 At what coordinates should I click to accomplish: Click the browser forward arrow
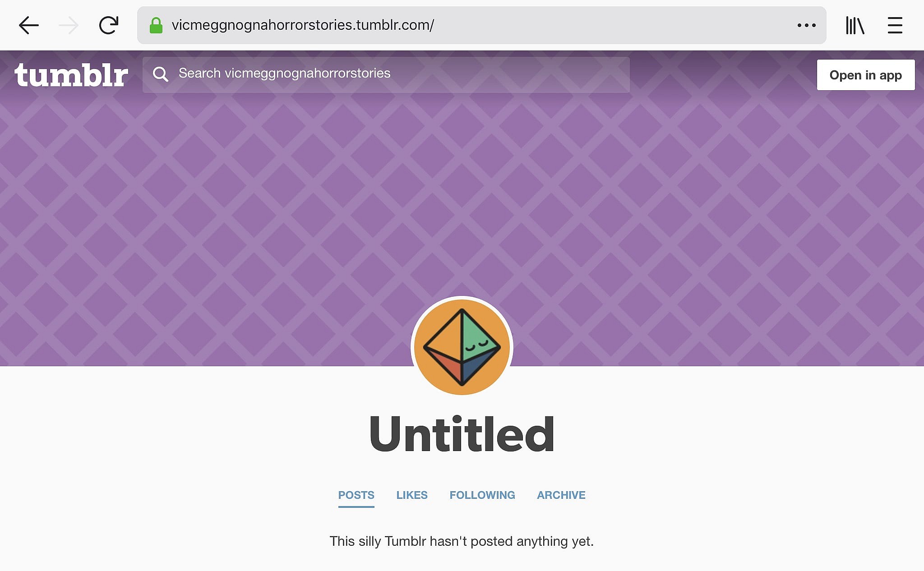[x=69, y=25]
